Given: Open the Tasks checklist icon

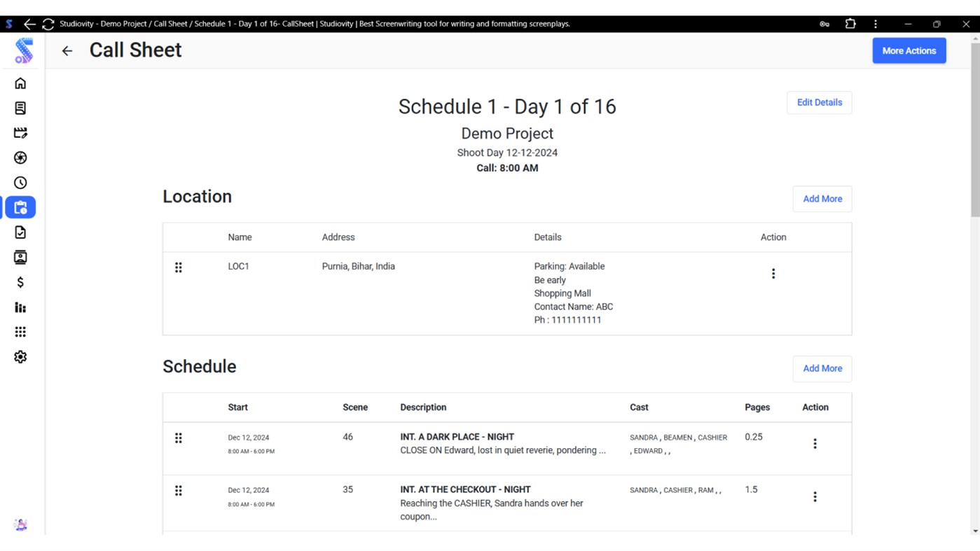Looking at the screenshot, I should point(20,232).
